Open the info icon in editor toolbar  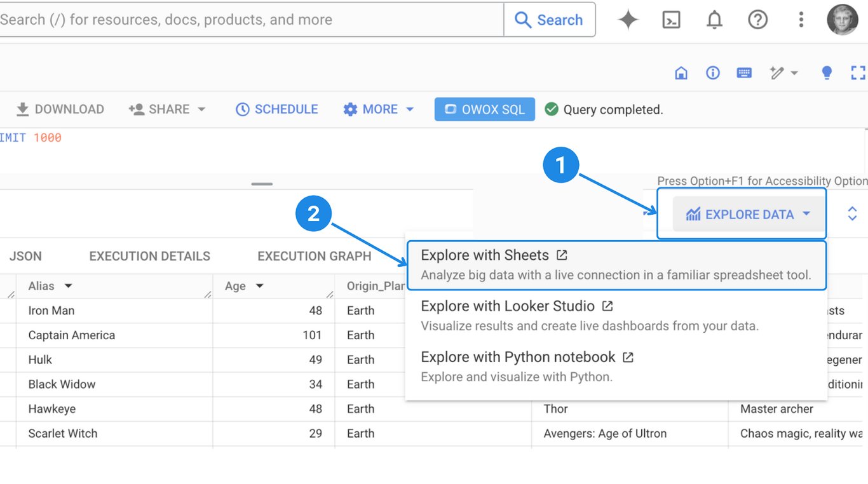[713, 73]
